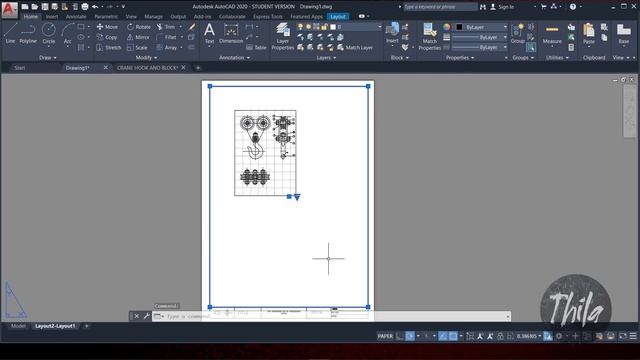Screen dimensions: 640x360
Task: Click the Group tool
Action: 518,33
